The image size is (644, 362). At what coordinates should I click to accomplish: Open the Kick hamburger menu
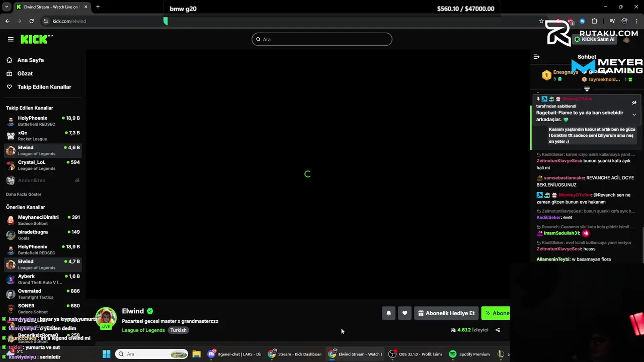[11, 39]
